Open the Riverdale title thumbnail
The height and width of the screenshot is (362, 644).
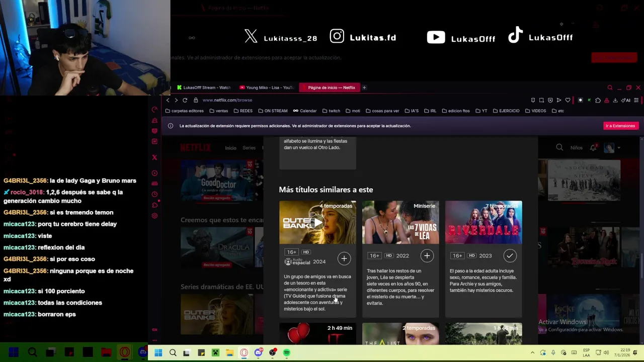coord(484,222)
